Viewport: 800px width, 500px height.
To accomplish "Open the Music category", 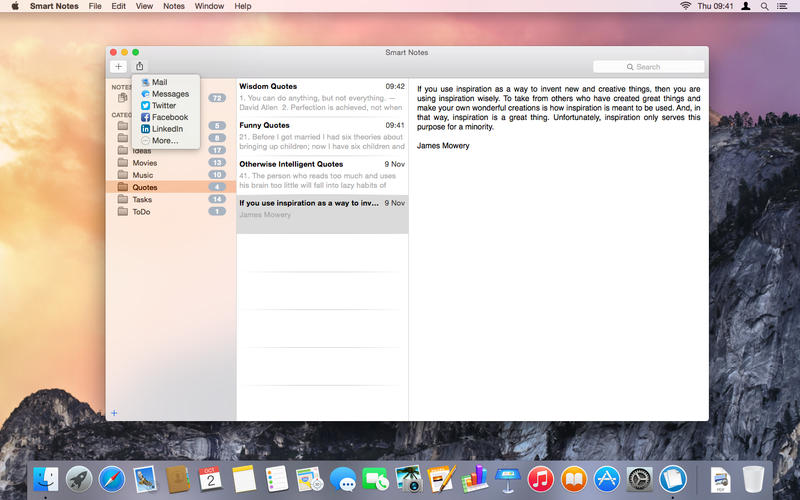I will pyautogui.click(x=171, y=175).
